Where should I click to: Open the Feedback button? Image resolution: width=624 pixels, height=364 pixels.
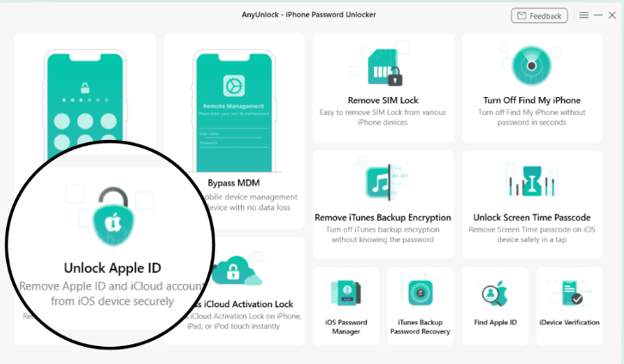pyautogui.click(x=537, y=15)
